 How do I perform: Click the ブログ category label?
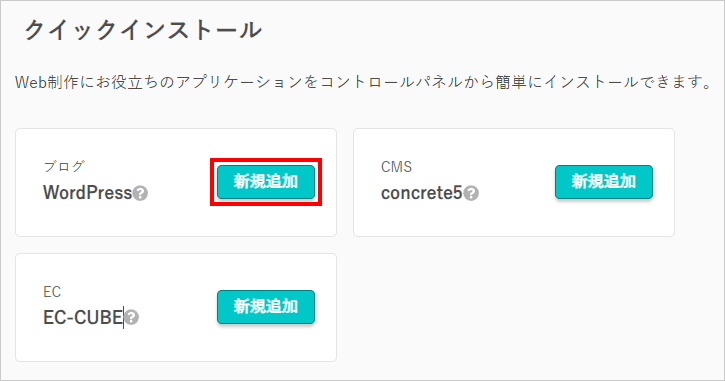pos(64,166)
